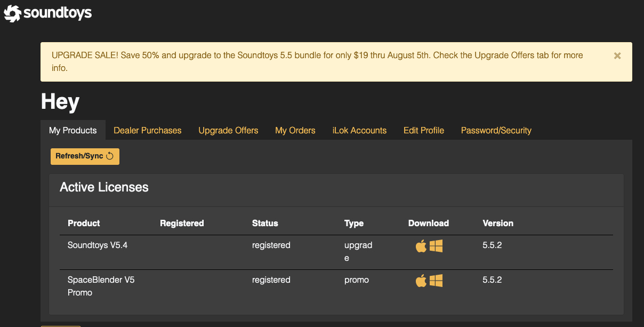
Task: Switch to the Password/Security tab
Action: click(x=496, y=130)
